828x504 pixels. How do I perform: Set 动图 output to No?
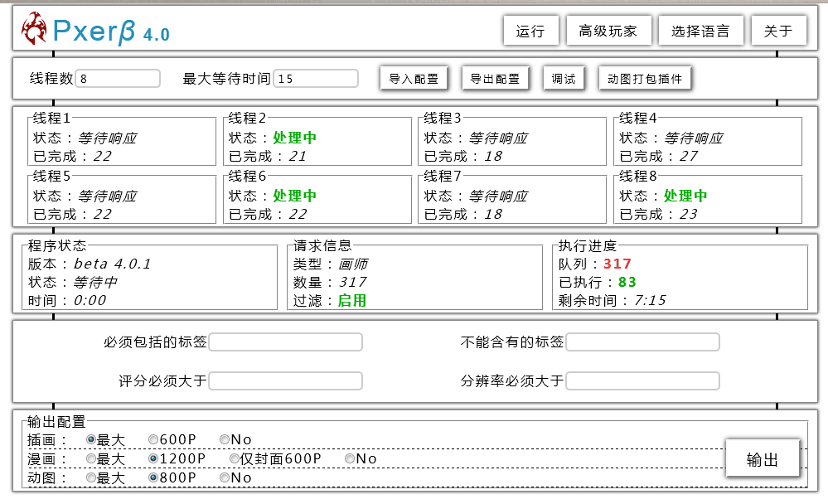(x=225, y=477)
